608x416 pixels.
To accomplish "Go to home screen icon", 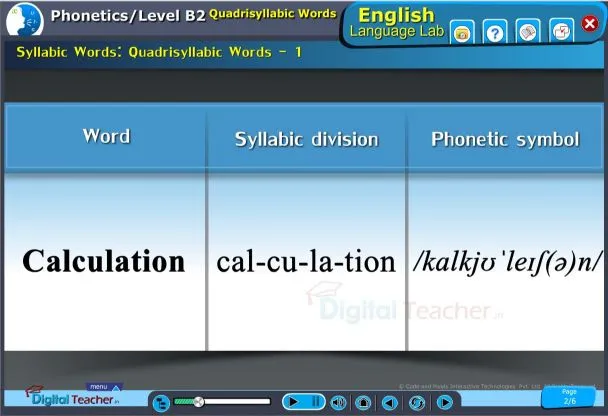I will [x=363, y=403].
